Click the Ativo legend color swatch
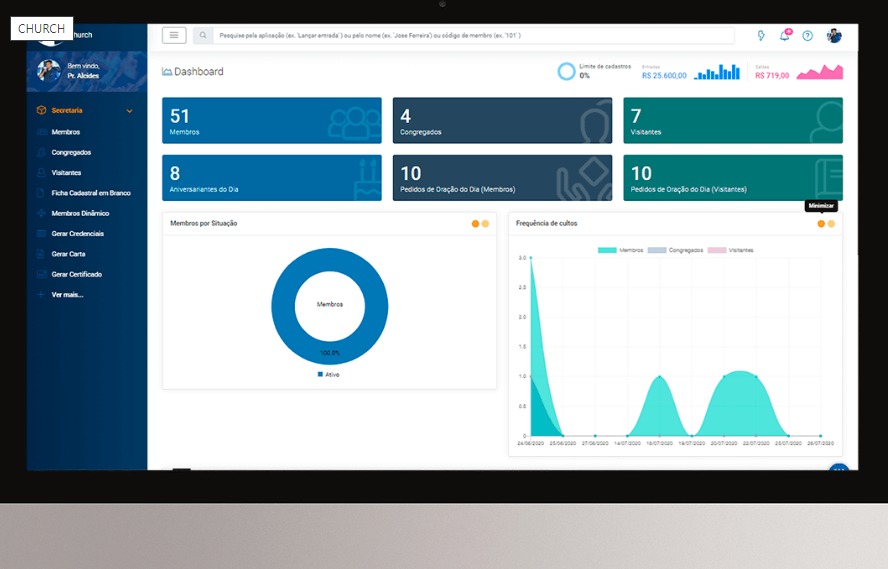888x569 pixels. 320,374
